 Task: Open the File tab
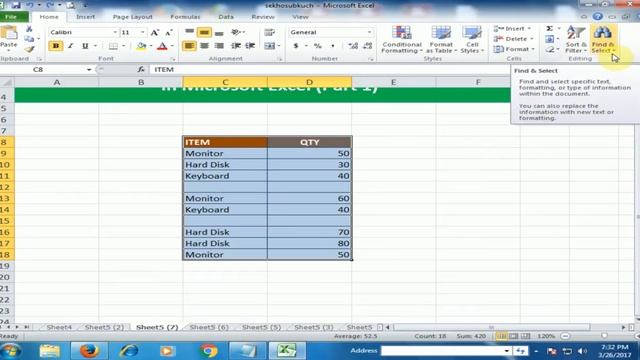coord(11,17)
